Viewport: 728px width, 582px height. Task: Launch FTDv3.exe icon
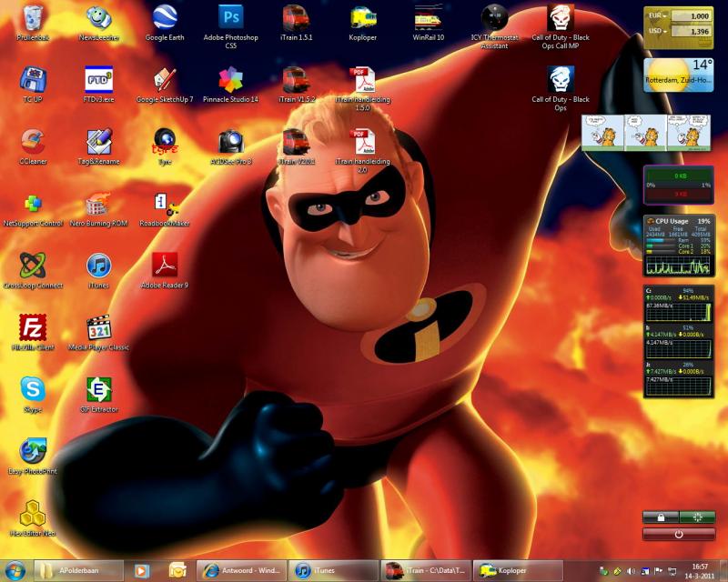(x=98, y=85)
